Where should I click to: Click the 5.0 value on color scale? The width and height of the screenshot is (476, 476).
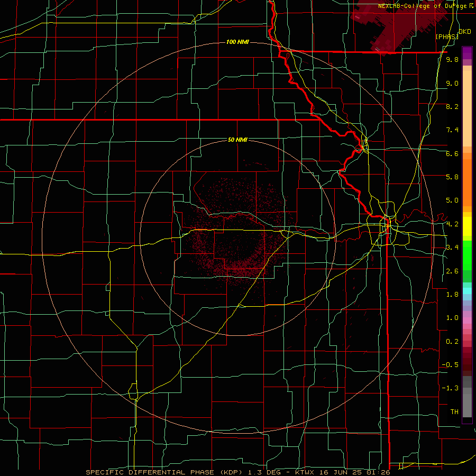(x=452, y=200)
